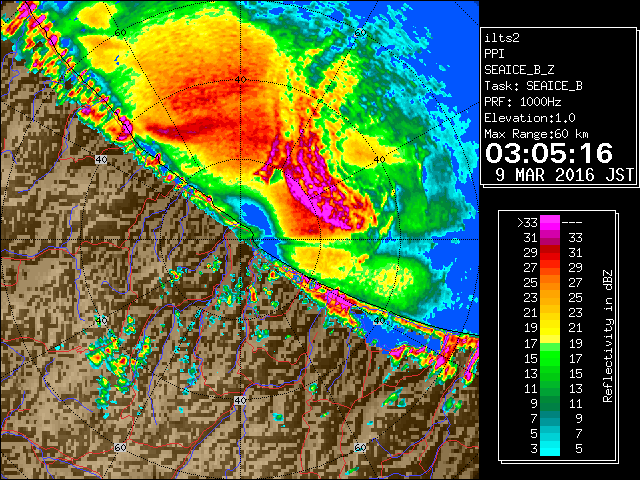Click the '3' label at the legend bottom

(x=534, y=449)
